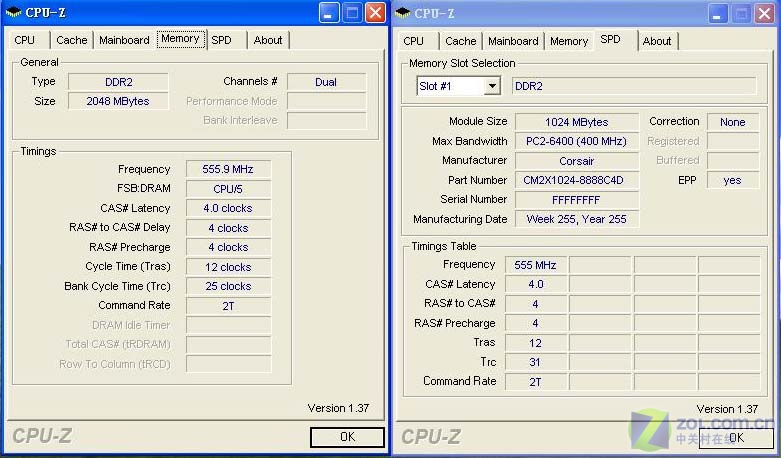Click the 1024 MBytes Module Size value
The width and height of the screenshot is (781, 458).
[x=576, y=122]
